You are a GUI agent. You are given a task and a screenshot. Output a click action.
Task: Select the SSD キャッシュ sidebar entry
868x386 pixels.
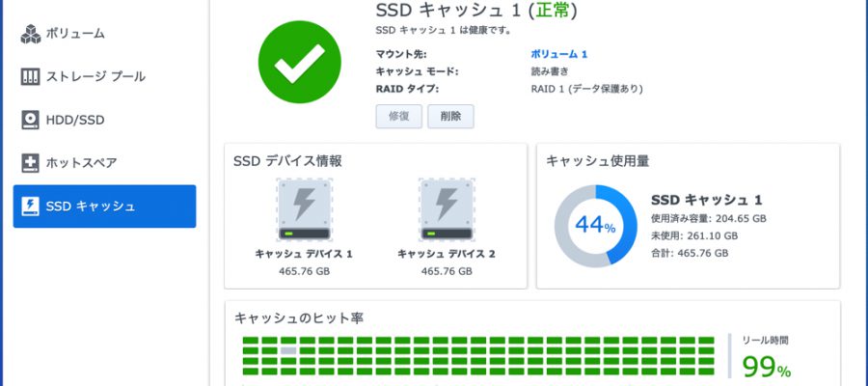click(104, 206)
